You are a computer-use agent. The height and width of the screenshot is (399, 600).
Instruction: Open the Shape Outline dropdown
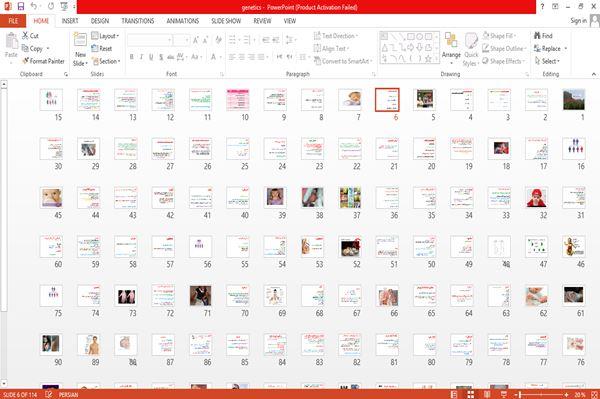click(x=504, y=49)
